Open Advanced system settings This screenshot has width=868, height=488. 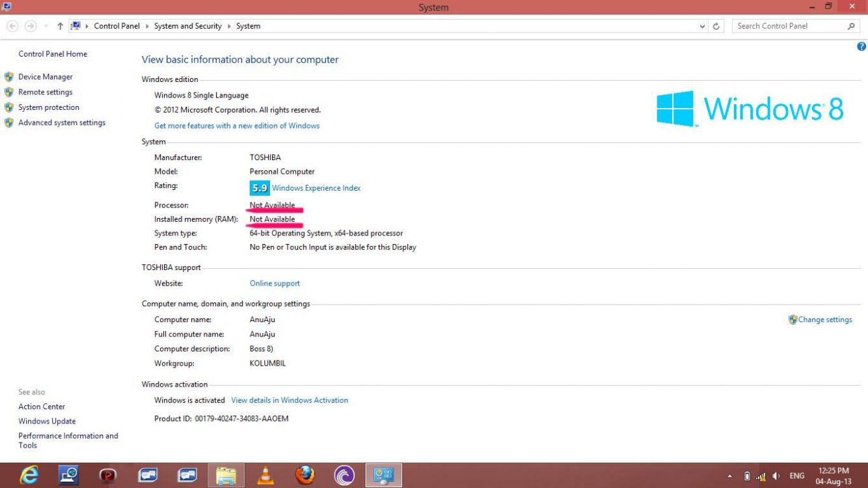tap(62, 122)
